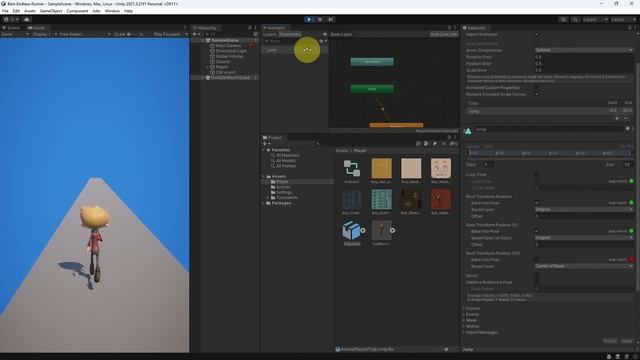
Task: Expand the dark character model asset arrow
Action: click(x=392, y=231)
